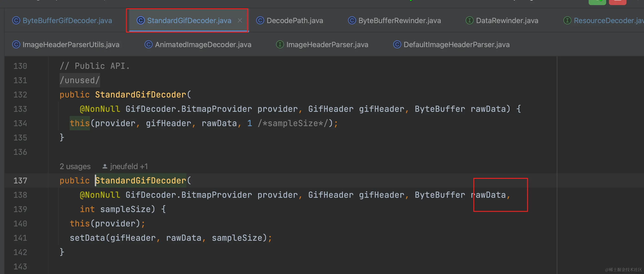Close the StandardGifDecoder.java tab
Image resolution: width=644 pixels, height=274 pixels.
click(x=240, y=21)
